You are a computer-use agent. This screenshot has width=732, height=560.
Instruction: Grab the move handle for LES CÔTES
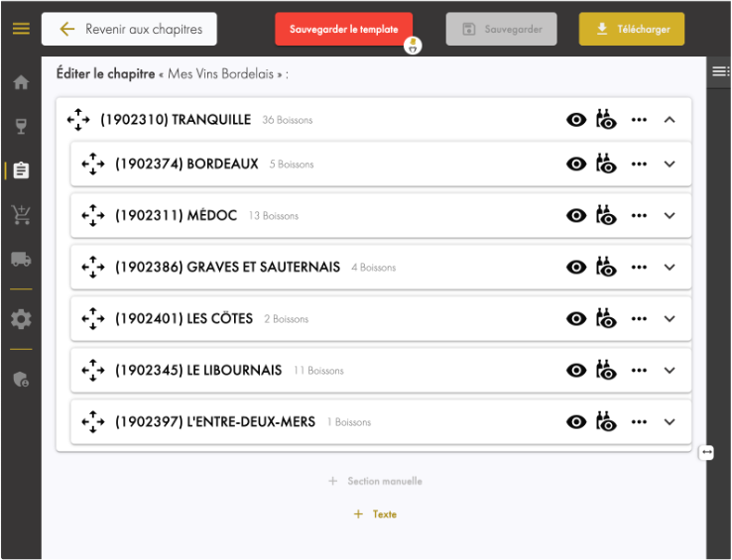(93, 319)
